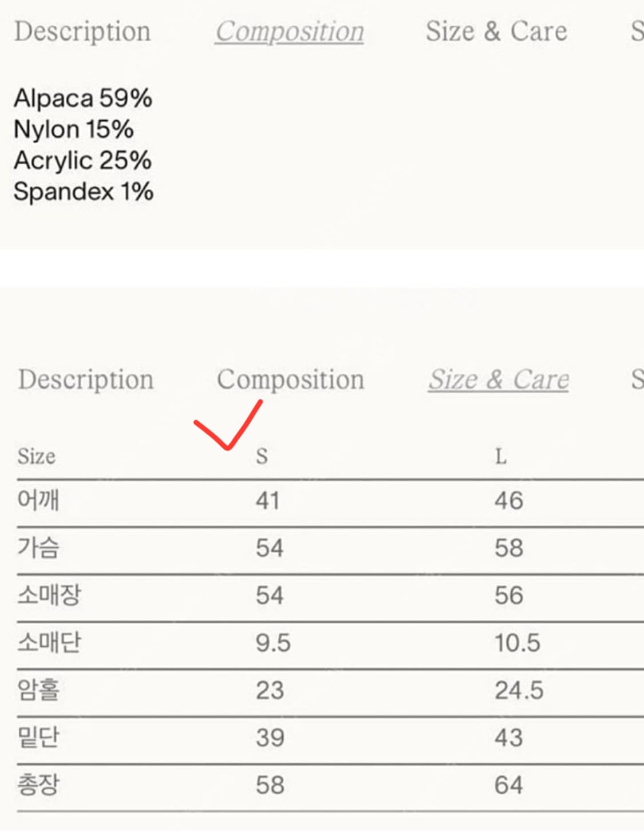Image resolution: width=644 pixels, height=835 pixels.
Task: Click the 'Spandex 1%' text
Action: pyautogui.click(x=84, y=192)
